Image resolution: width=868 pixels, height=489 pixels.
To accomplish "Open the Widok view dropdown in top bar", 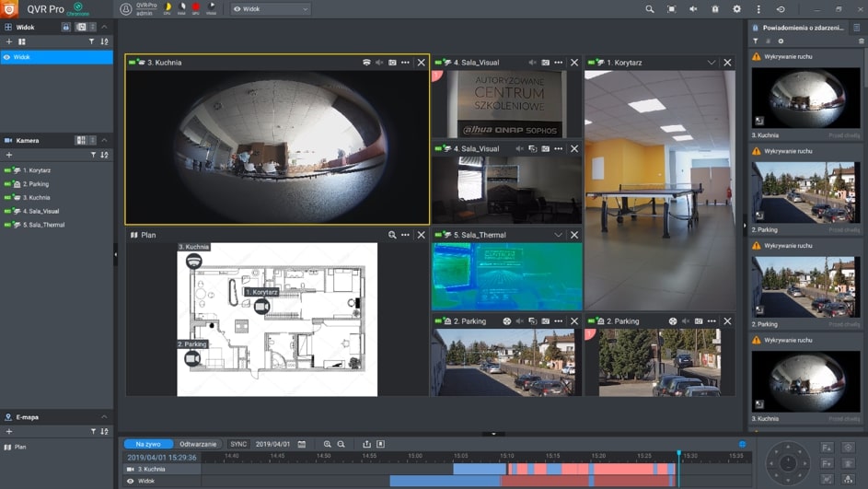I will (270, 9).
